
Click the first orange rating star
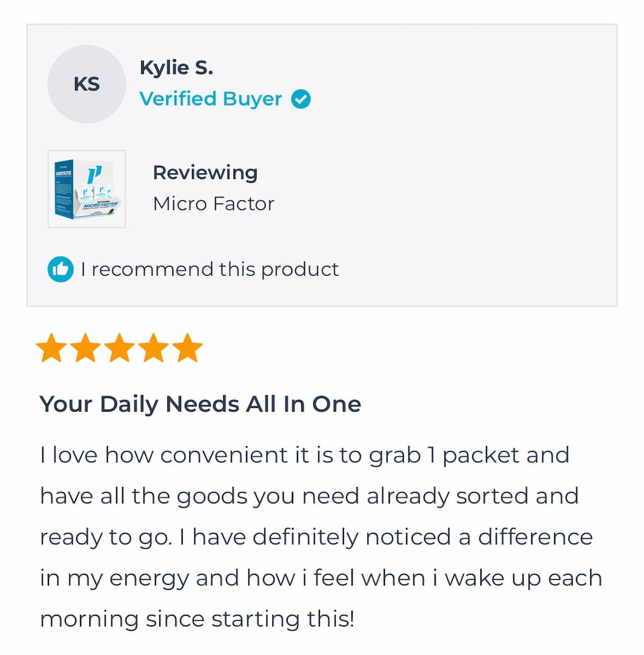51,348
